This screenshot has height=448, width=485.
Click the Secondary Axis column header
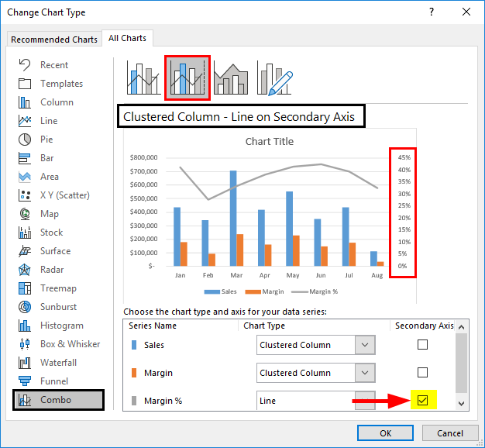(x=424, y=326)
